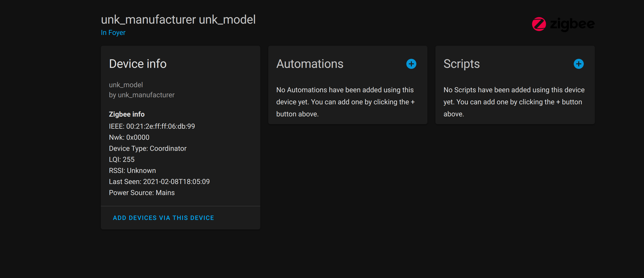The width and height of the screenshot is (644, 278).
Task: Select the Last Seen timestamp
Action: [x=159, y=181]
